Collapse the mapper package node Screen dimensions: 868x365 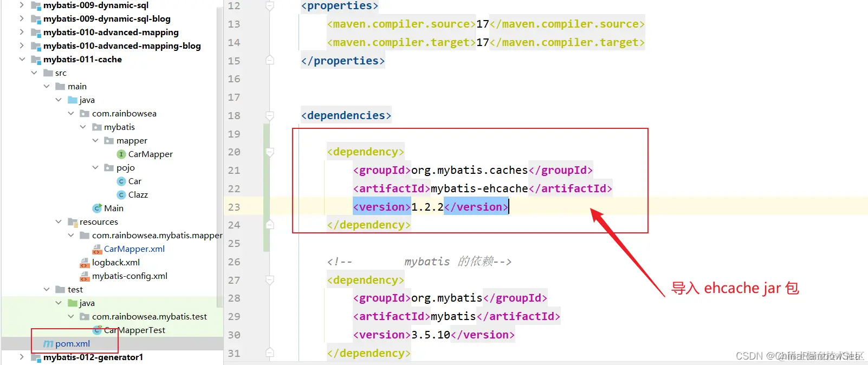(95, 141)
